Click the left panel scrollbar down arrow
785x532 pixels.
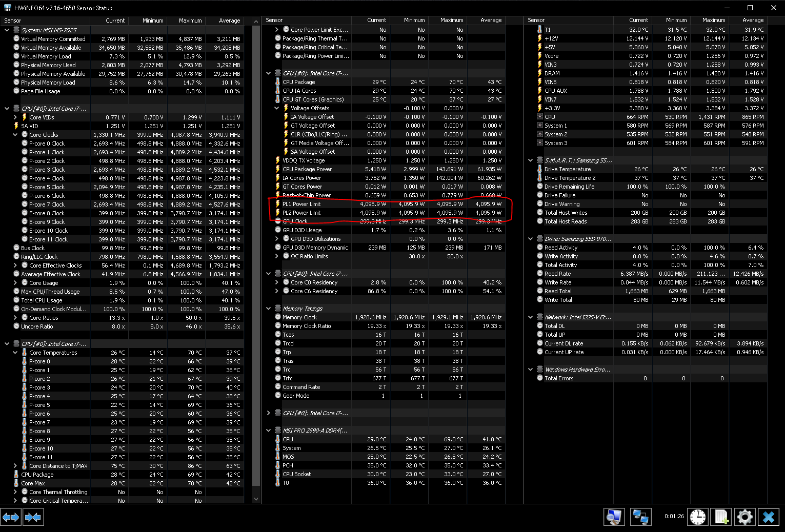click(256, 499)
